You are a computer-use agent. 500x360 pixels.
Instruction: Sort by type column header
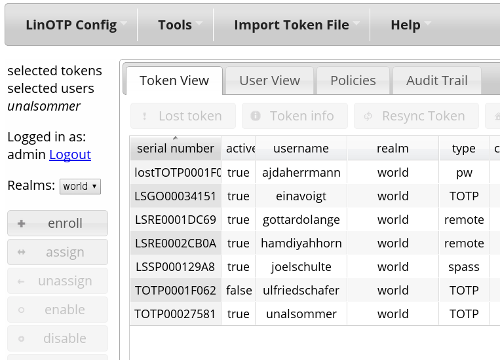coord(464,149)
